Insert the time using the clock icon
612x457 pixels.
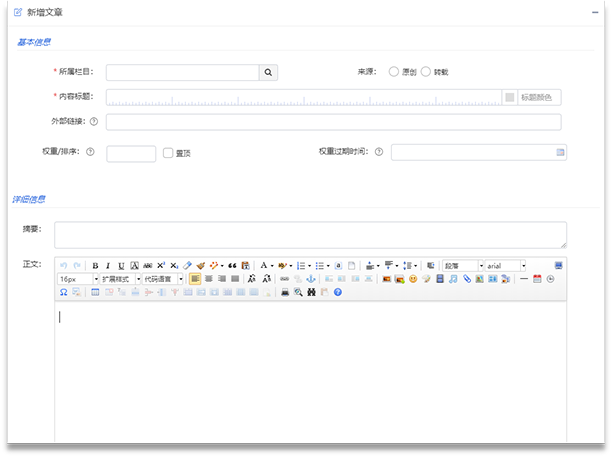click(x=551, y=279)
